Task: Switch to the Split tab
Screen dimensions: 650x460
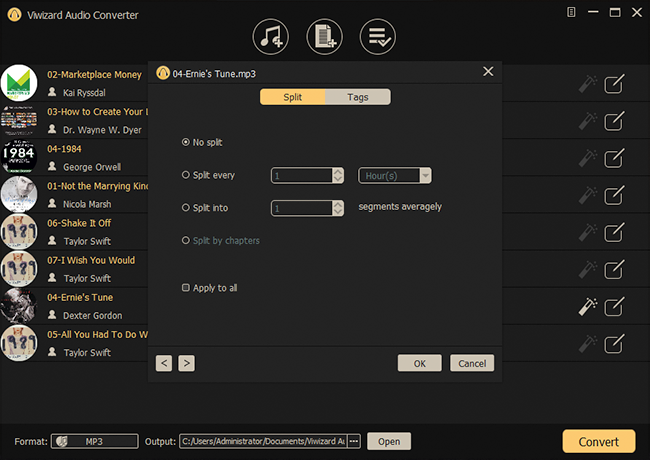Action: (x=293, y=97)
